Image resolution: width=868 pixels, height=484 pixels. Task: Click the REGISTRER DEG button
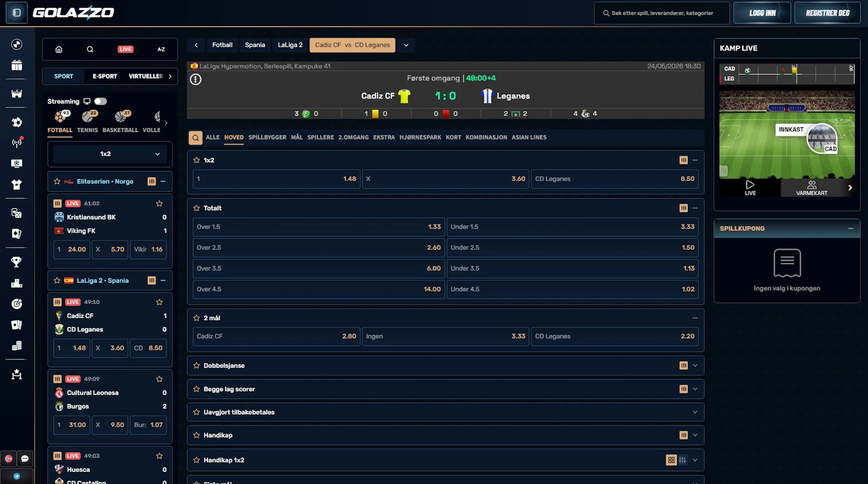828,13
